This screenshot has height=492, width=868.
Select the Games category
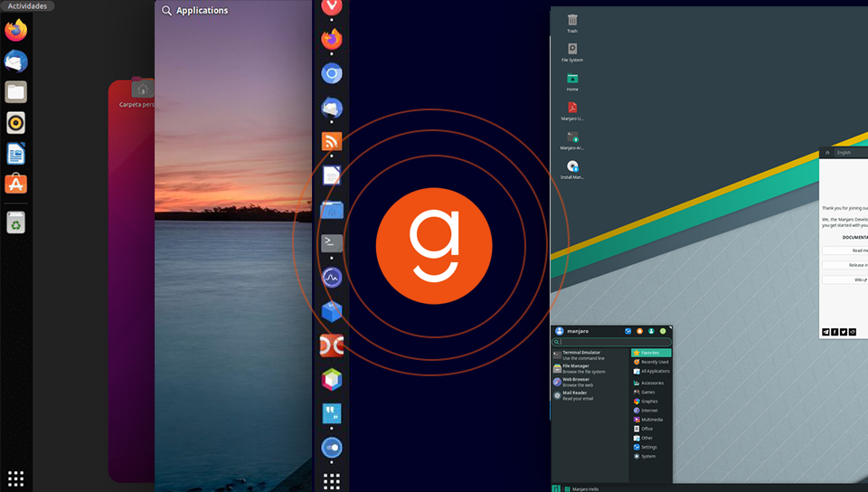point(651,392)
